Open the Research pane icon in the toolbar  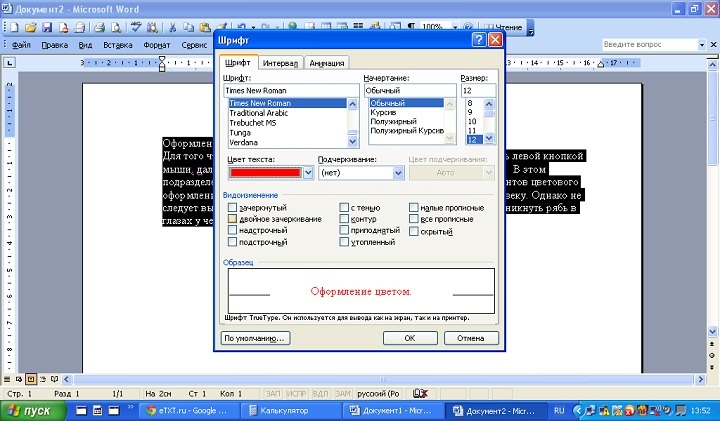(152, 28)
